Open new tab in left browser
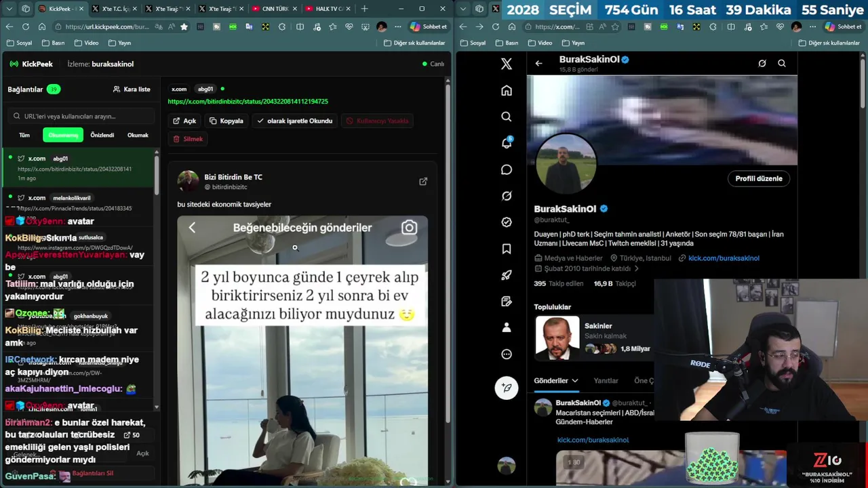 pyautogui.click(x=364, y=9)
